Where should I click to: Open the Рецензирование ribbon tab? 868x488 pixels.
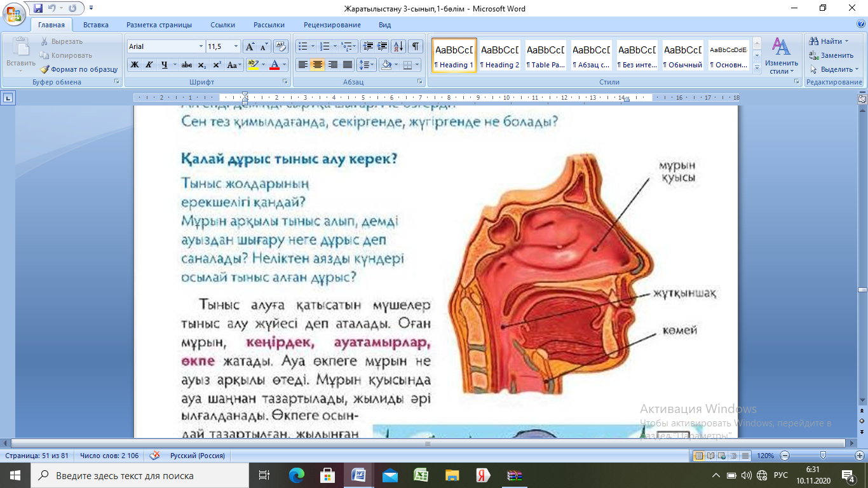click(331, 25)
